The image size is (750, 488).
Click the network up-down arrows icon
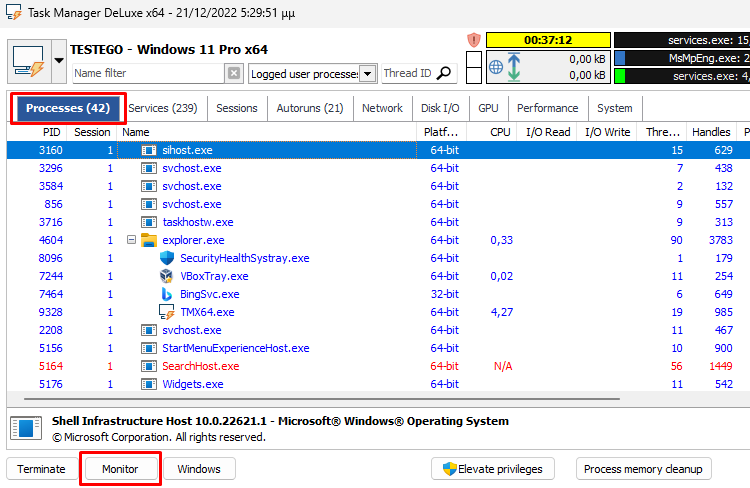pyautogui.click(x=514, y=67)
